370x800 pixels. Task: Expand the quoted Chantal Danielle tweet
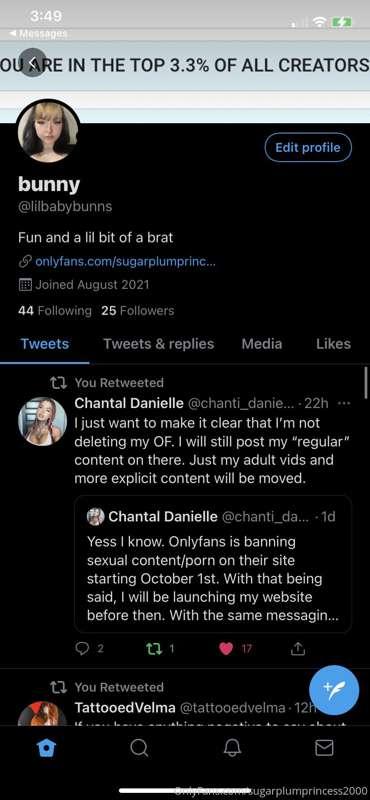coord(213,564)
